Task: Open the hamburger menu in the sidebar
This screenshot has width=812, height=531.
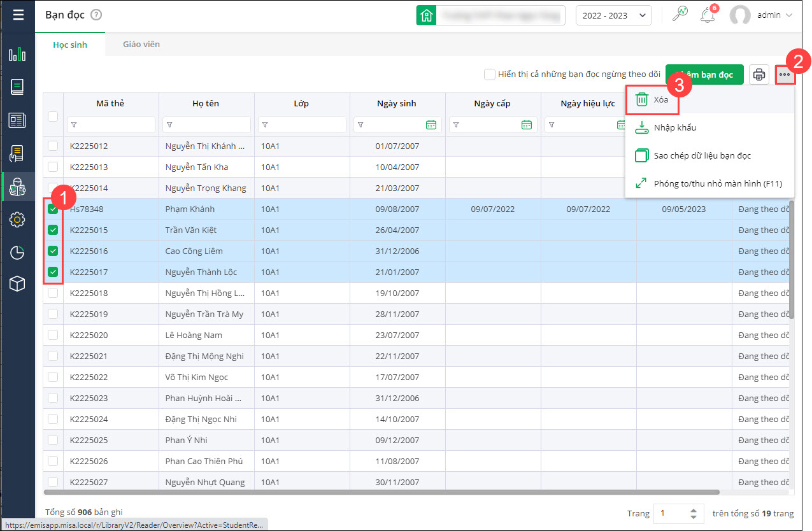Action: [18, 15]
